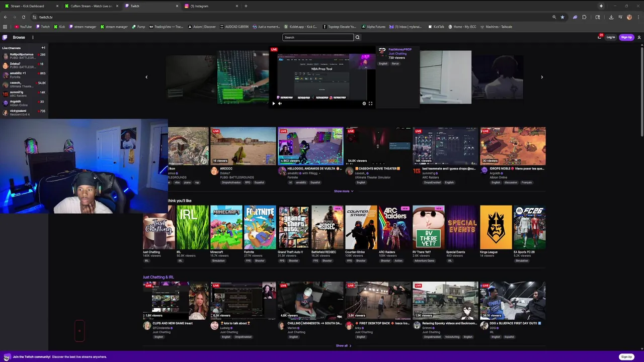Open the Pump bookmark

pos(139,27)
